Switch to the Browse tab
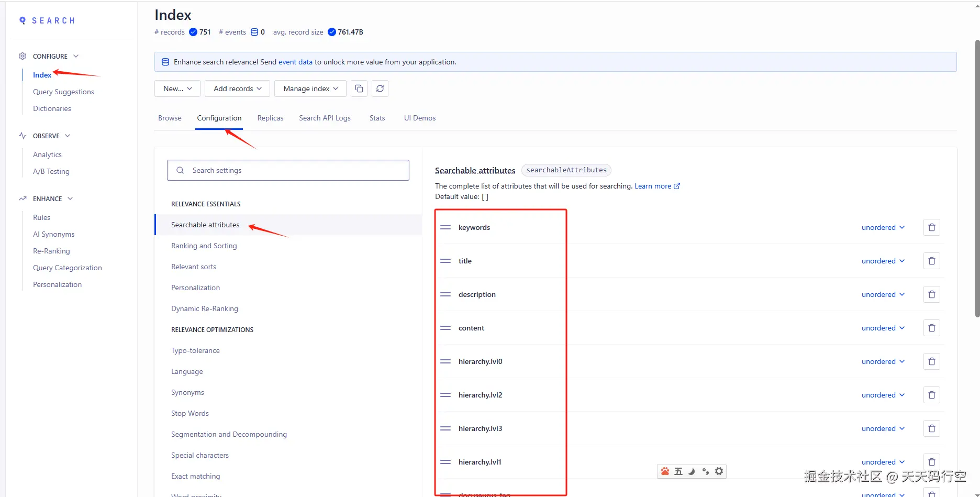 pyautogui.click(x=170, y=118)
